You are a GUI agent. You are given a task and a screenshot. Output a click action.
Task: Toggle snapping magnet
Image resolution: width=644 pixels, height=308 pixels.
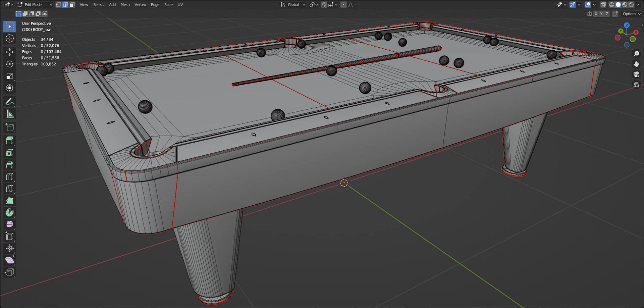coord(324,5)
